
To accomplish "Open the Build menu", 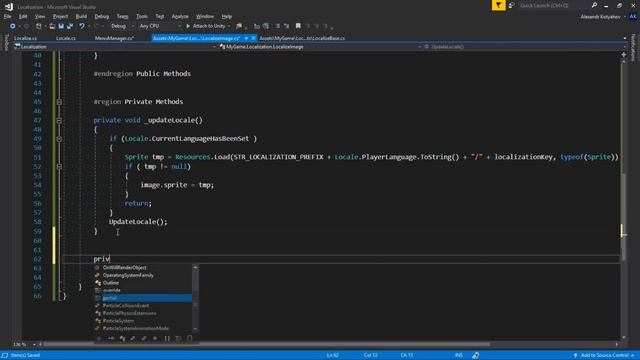I will tap(81, 16).
